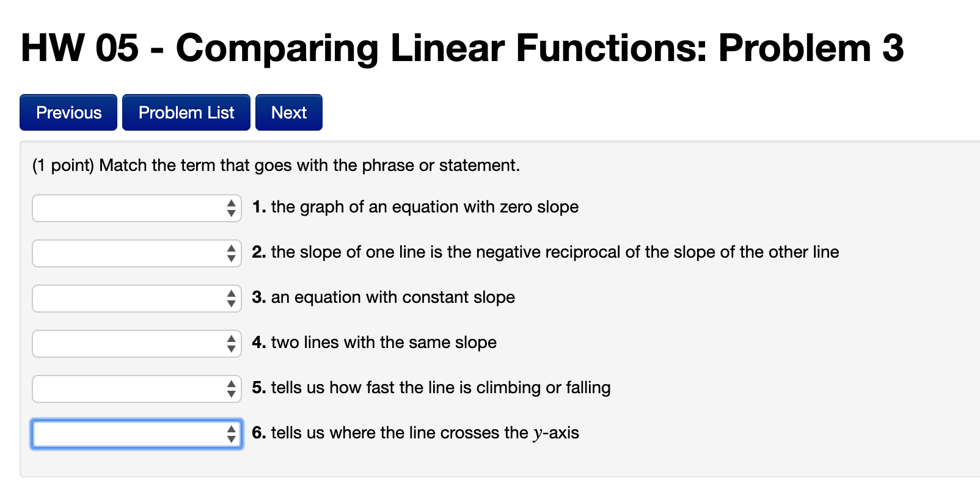Open dropdown for y-axis crossing statement
This screenshot has height=497, width=980.
137,434
